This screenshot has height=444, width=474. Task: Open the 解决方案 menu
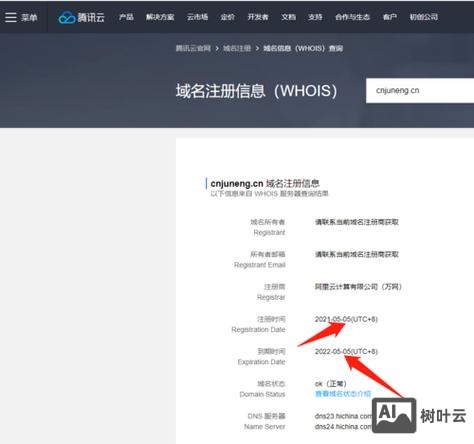(160, 17)
